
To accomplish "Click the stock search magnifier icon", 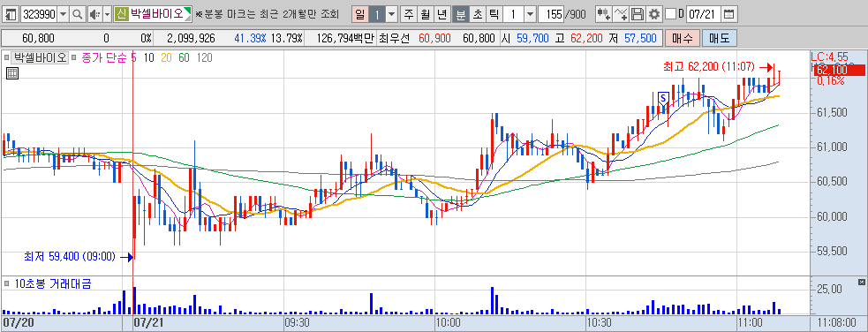I will click(x=78, y=14).
